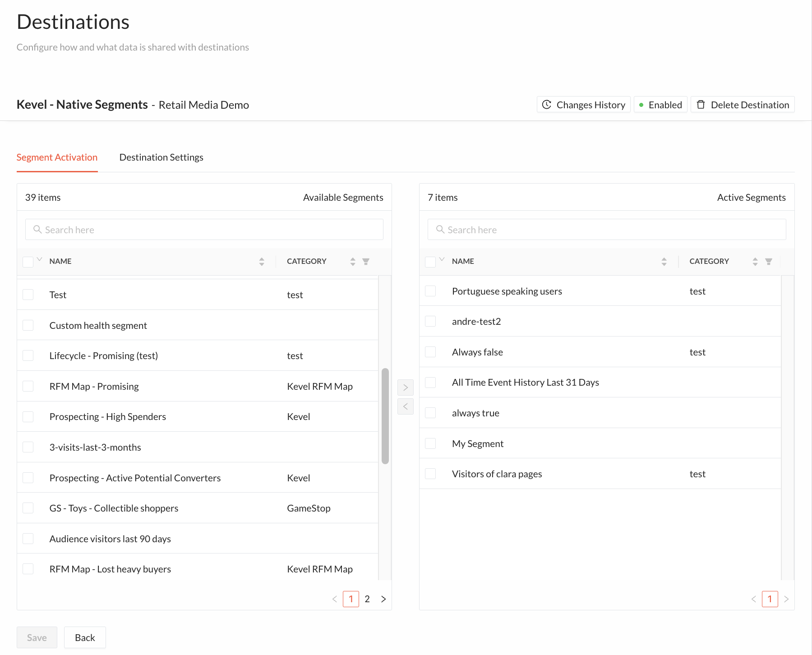
Task: Go to previous page of Available Segments
Action: (335, 599)
